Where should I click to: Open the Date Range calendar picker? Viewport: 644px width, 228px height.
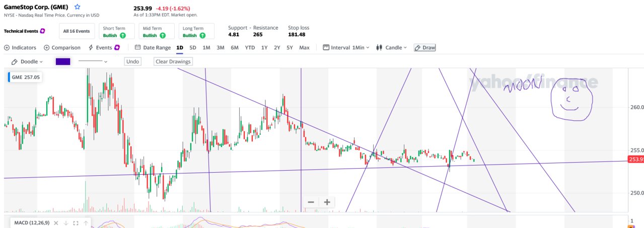[x=153, y=47]
